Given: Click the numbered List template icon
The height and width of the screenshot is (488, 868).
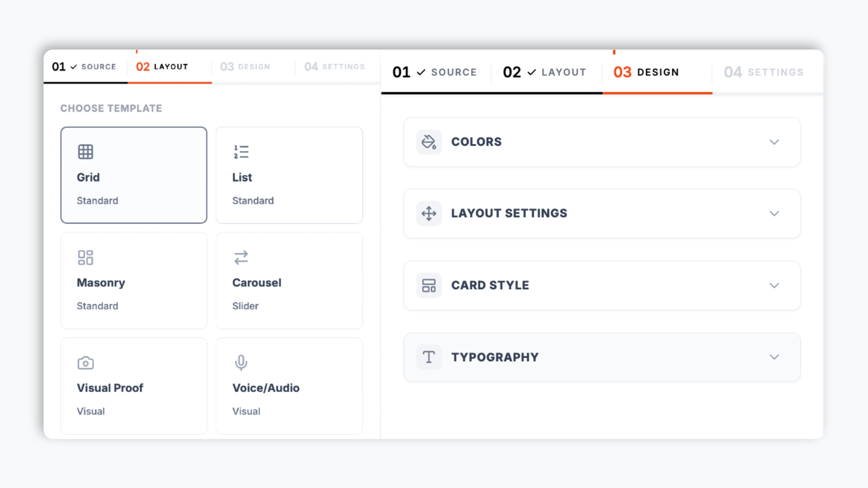Looking at the screenshot, I should 241,152.
